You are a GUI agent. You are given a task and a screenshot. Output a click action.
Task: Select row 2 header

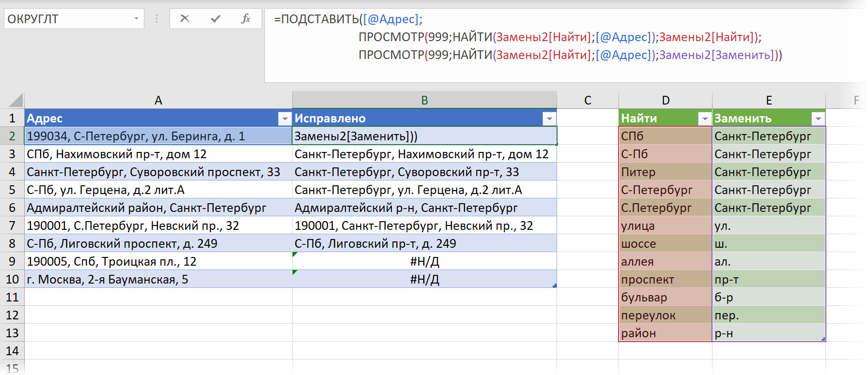(x=12, y=136)
